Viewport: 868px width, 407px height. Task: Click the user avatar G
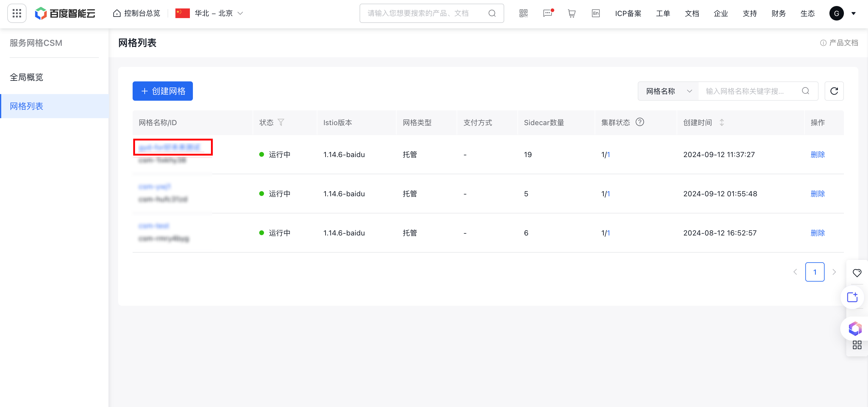tap(836, 14)
